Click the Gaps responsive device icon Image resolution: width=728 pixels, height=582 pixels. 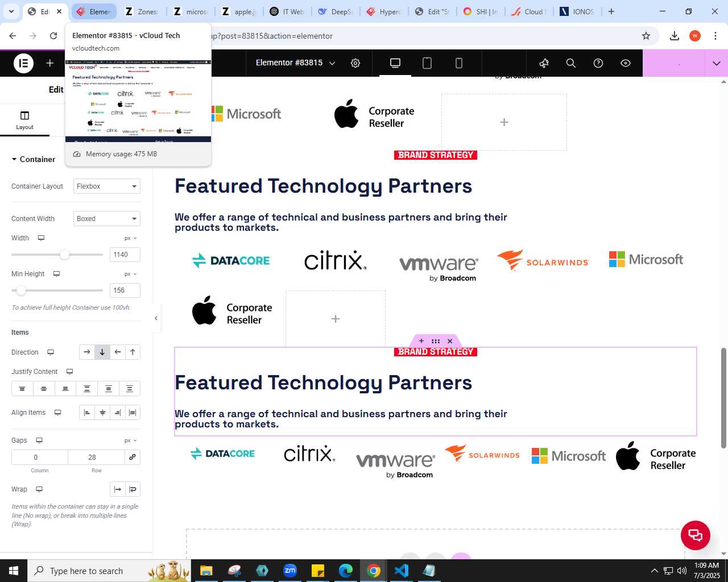pos(39,440)
